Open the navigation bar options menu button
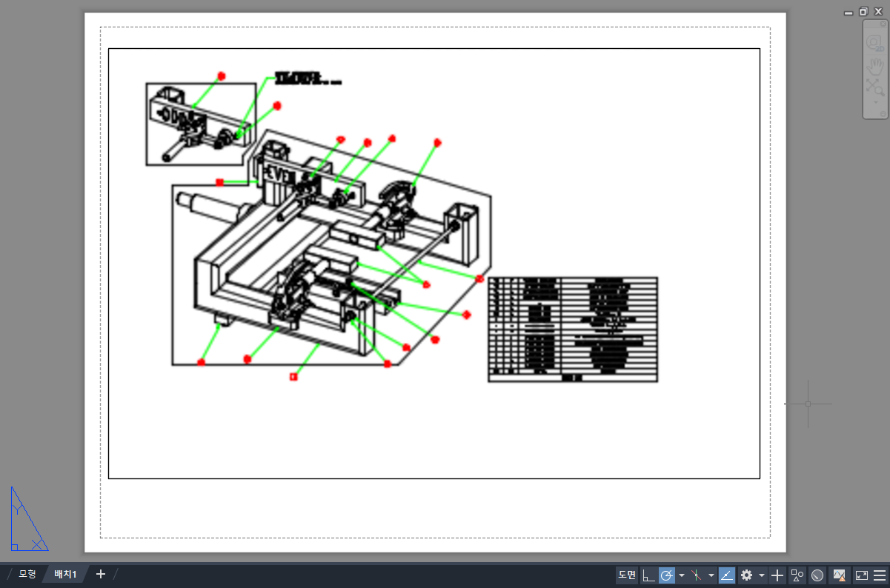The height and width of the screenshot is (588, 890). pyautogui.click(x=882, y=114)
